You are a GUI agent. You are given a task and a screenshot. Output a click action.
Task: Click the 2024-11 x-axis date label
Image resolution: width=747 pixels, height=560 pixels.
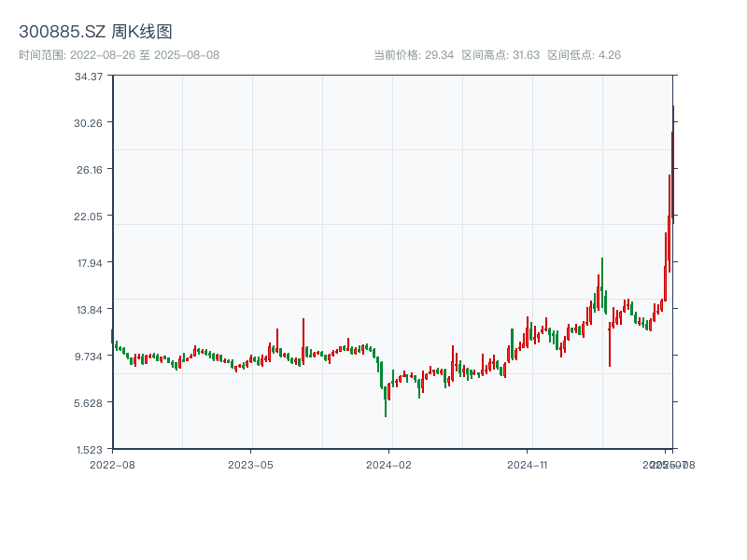(x=529, y=464)
